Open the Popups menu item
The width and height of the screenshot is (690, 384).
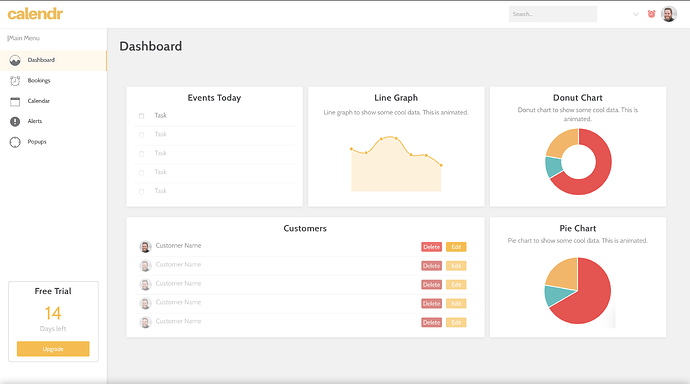53,142
